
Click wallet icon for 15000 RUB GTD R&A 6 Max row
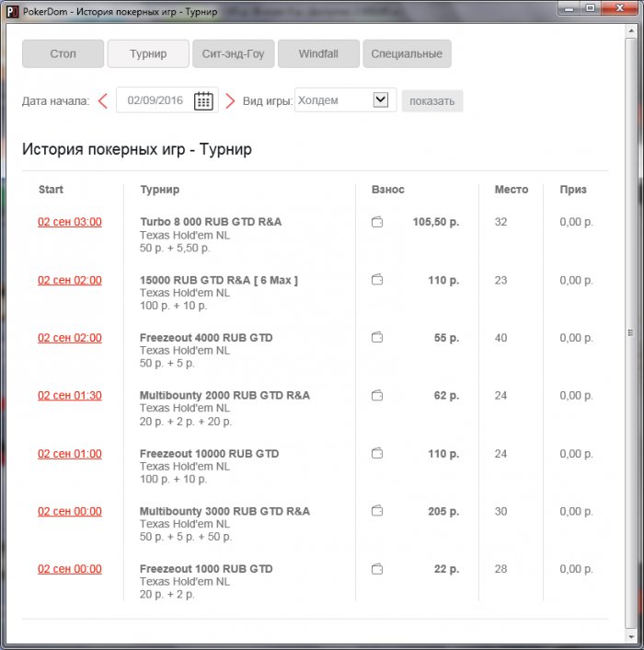(x=377, y=280)
